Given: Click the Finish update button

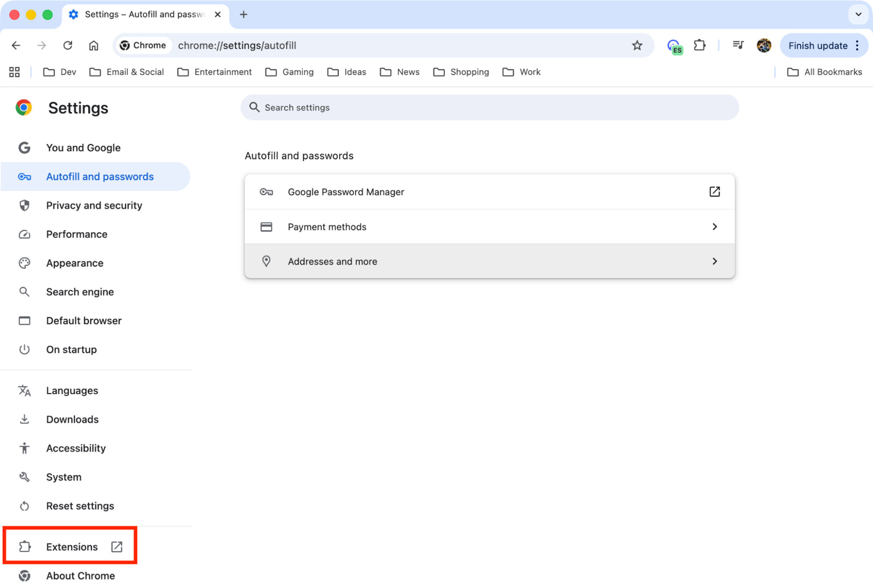Looking at the screenshot, I should [x=818, y=45].
